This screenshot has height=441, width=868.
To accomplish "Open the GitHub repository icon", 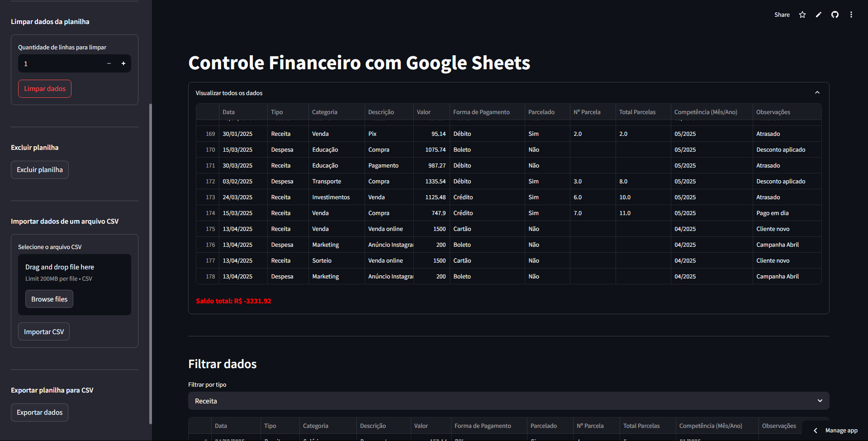I will [835, 14].
